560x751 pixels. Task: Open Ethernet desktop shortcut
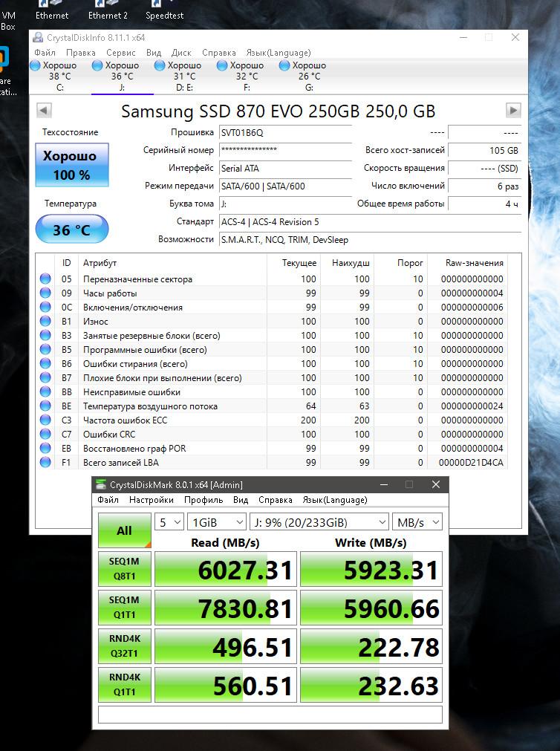point(52,10)
